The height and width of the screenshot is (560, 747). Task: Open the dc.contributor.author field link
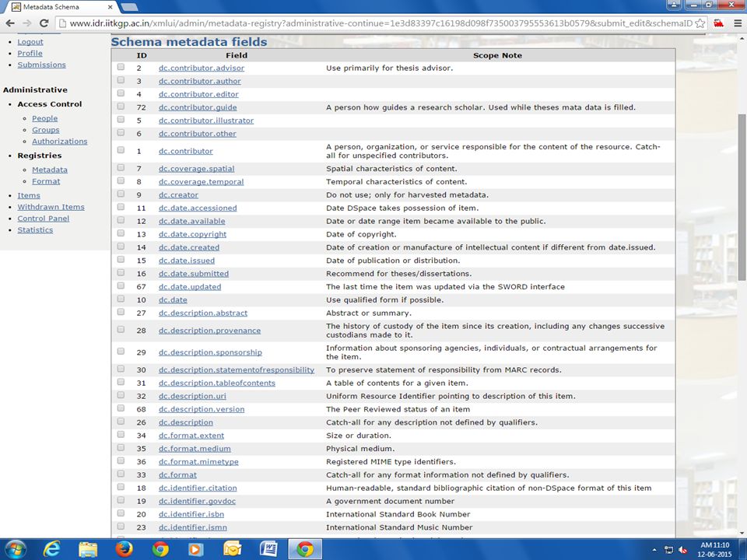coord(200,82)
